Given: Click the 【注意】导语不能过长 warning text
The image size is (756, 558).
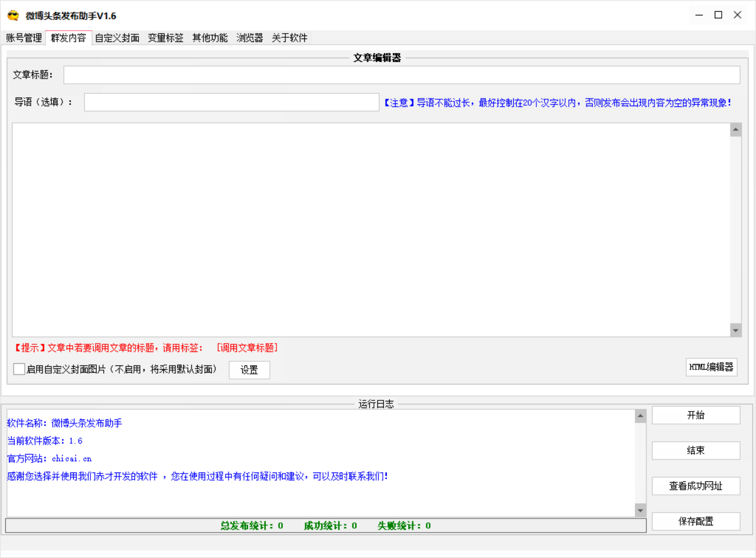Looking at the screenshot, I should [558, 103].
